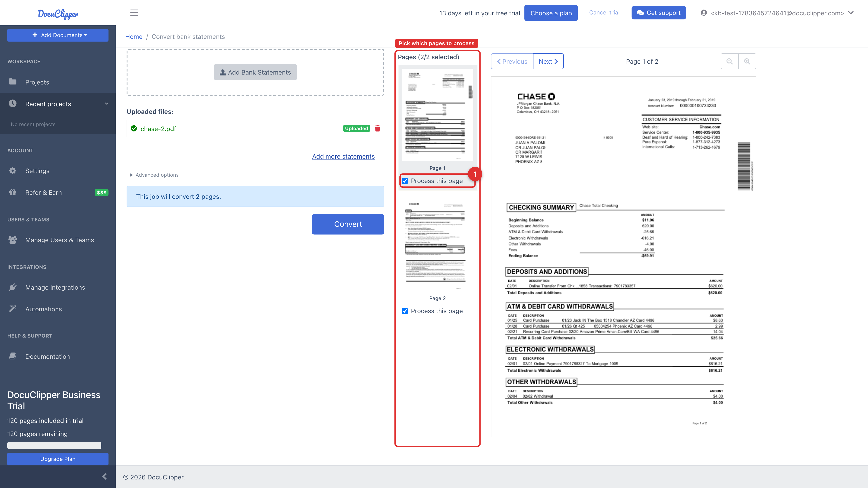
Task: Toggle Process this page for Page 2
Action: point(405,311)
